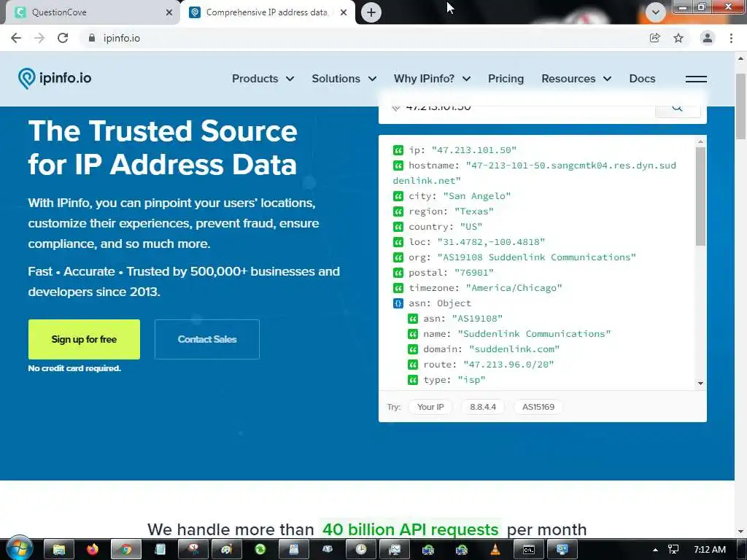Click the Sign up for free button
Viewport: 747px width, 560px height.
click(84, 339)
